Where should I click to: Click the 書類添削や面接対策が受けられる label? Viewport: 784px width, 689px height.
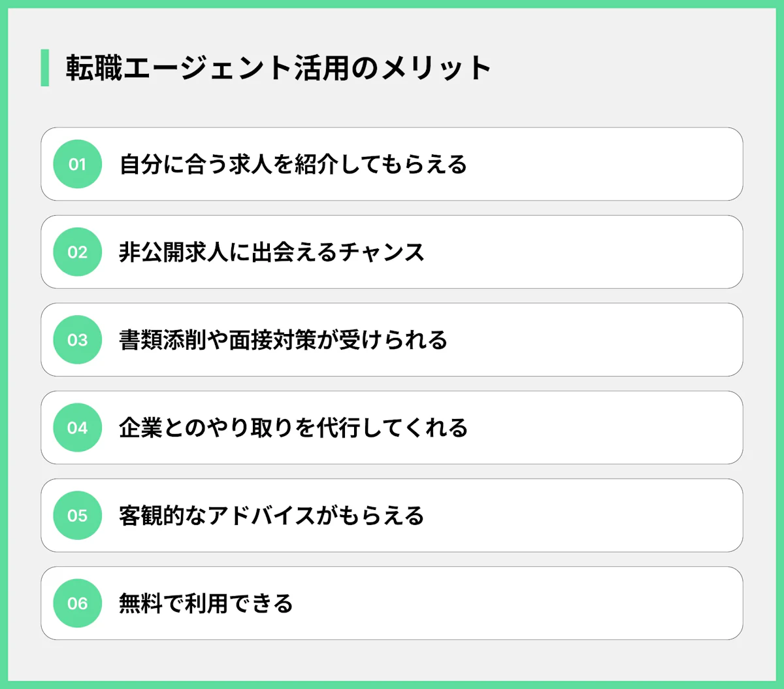click(283, 340)
